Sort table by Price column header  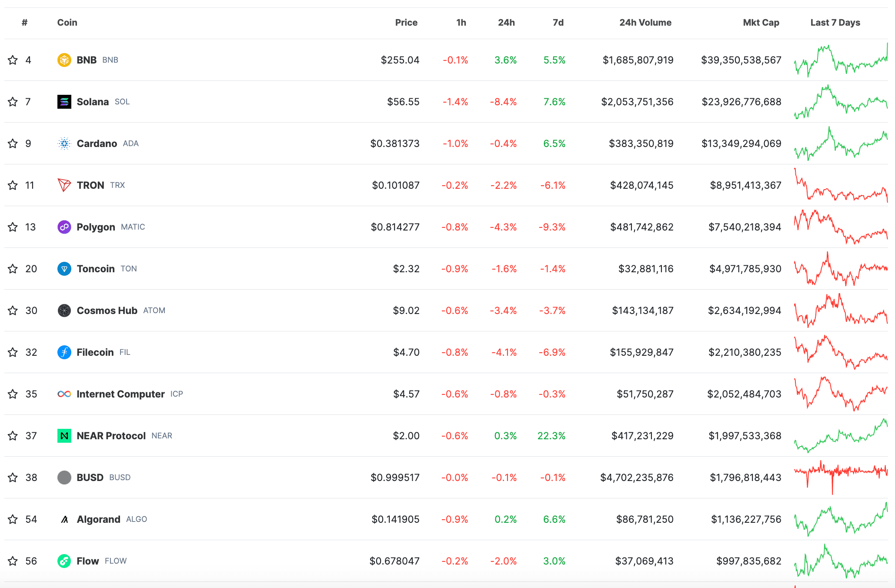406,23
